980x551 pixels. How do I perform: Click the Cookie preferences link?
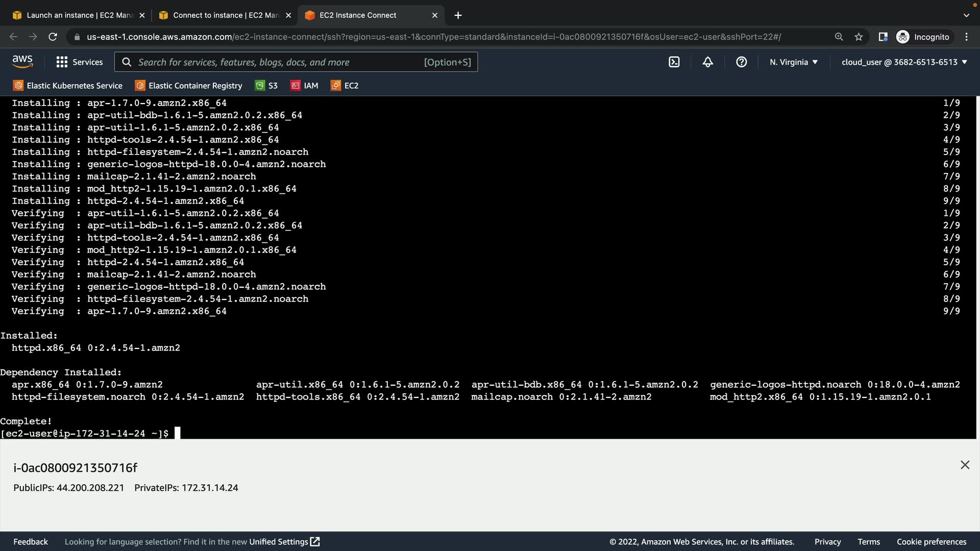931,542
